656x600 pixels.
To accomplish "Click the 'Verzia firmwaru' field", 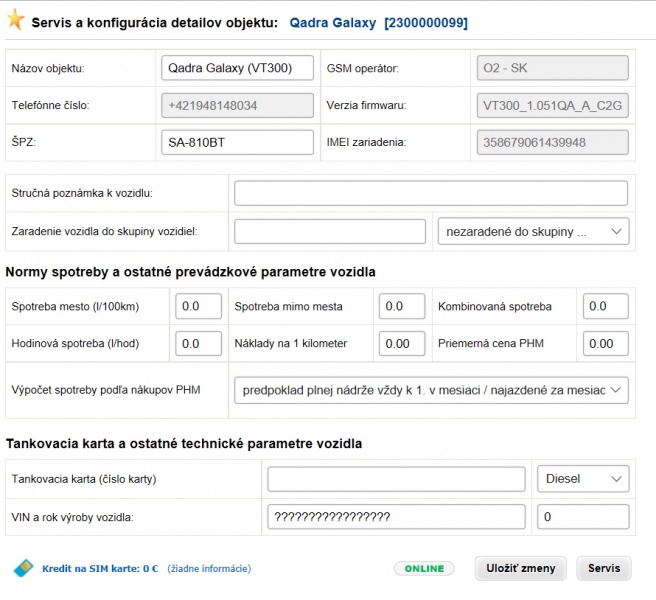I will 553,105.
